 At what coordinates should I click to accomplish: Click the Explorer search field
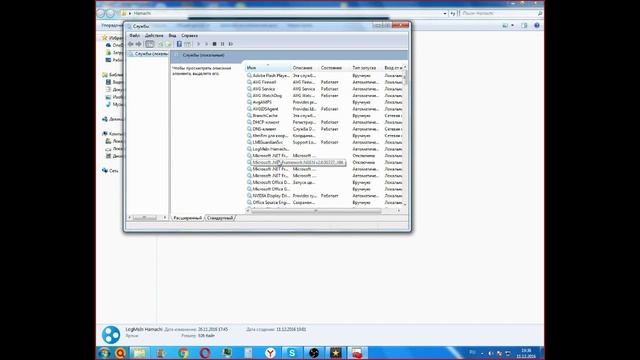pyautogui.click(x=501, y=13)
